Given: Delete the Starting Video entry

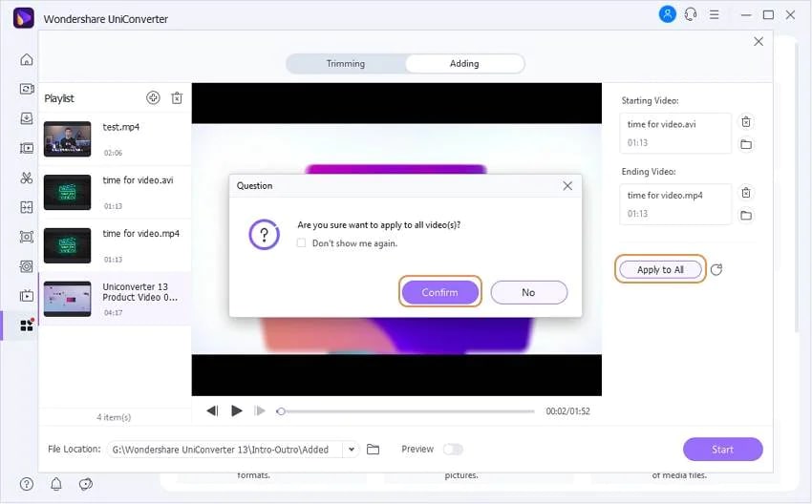Looking at the screenshot, I should pos(746,122).
